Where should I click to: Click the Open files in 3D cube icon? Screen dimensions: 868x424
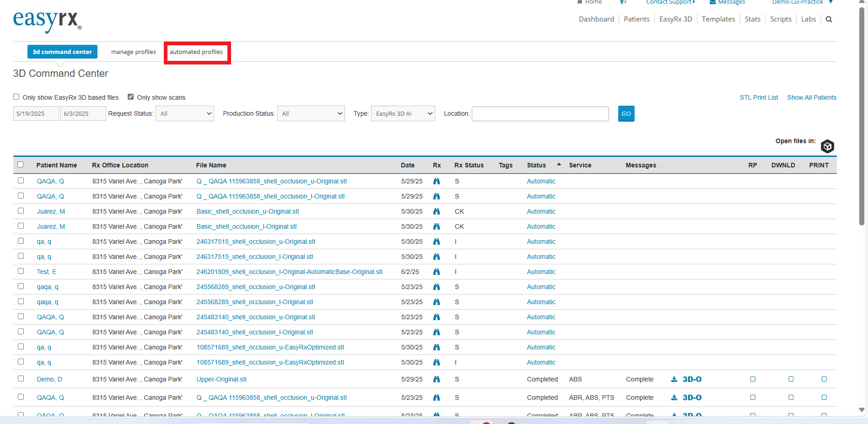[827, 146]
